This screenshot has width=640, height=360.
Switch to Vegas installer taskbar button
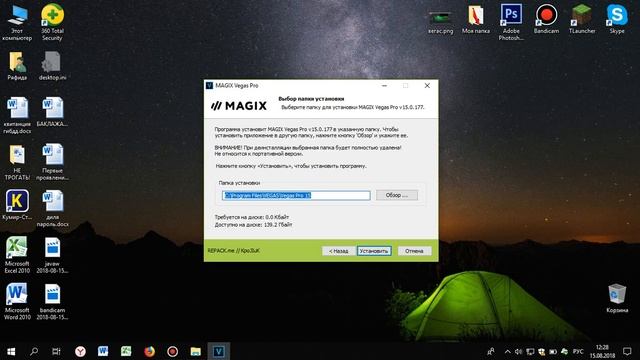point(218,351)
